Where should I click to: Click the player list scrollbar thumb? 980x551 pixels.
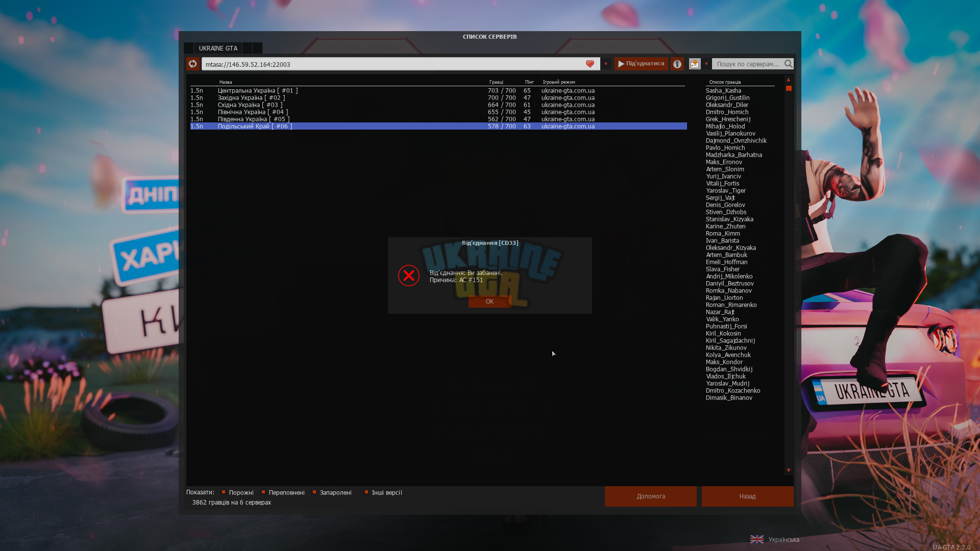click(789, 88)
